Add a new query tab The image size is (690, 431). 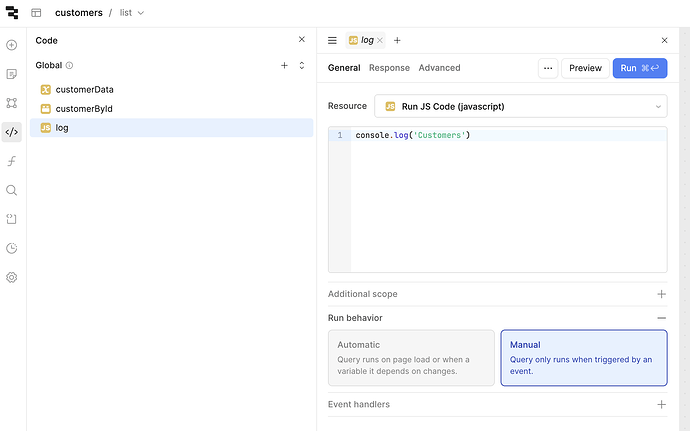pyautogui.click(x=397, y=41)
